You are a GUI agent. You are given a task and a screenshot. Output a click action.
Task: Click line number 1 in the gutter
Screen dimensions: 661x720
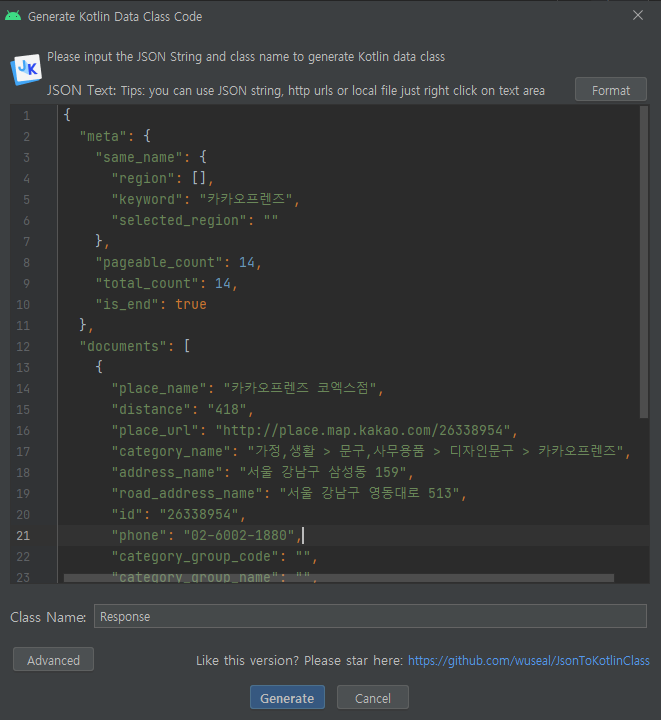(27, 116)
